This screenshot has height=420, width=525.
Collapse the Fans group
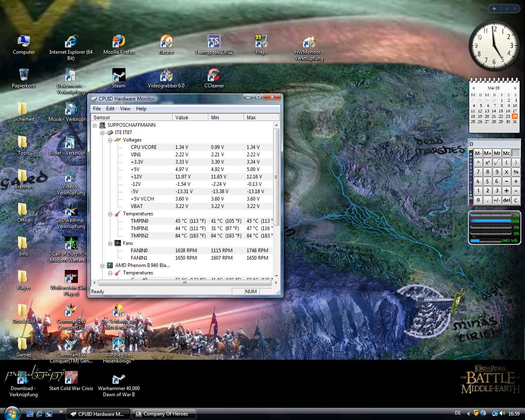[110, 243]
